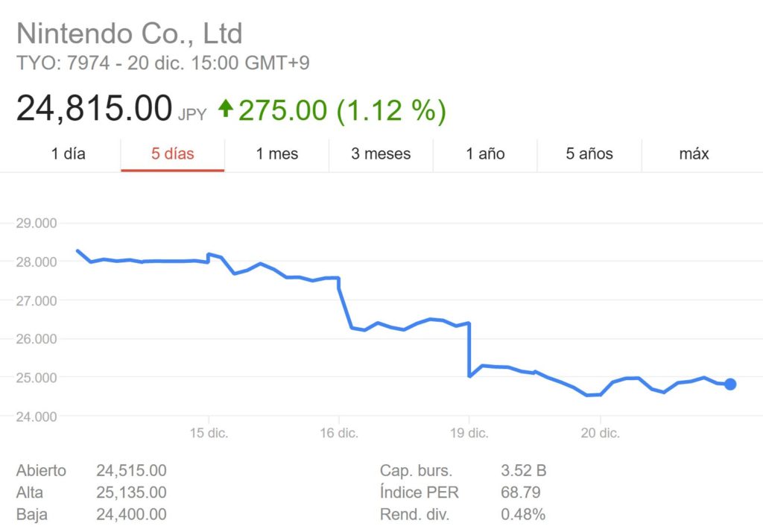This screenshot has height=532, width=763.
Task: Click the Abierto opening price label
Action: [x=41, y=470]
